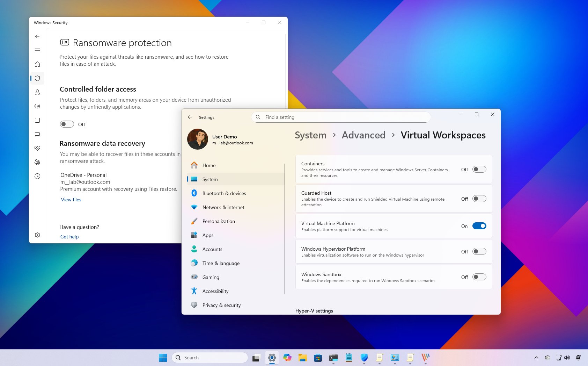
Task: Open Virus & threat protection in Windows Security sidebar
Action: point(37,78)
